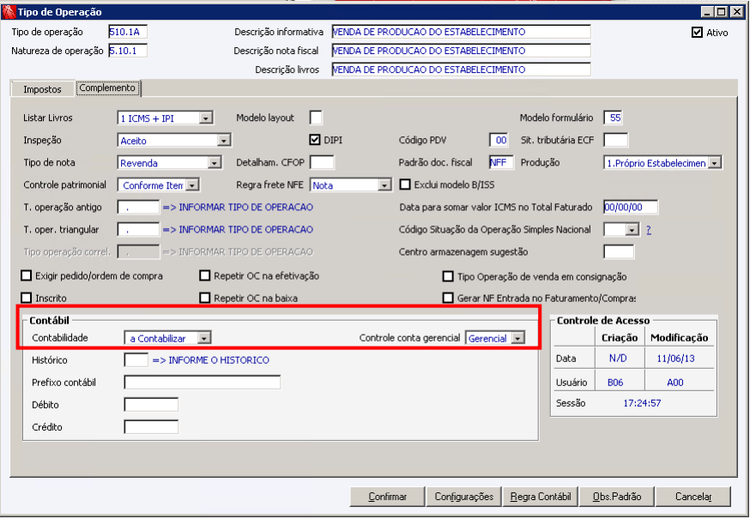
Task: Check Tipo Operação de venda em consignação
Action: pos(448,276)
